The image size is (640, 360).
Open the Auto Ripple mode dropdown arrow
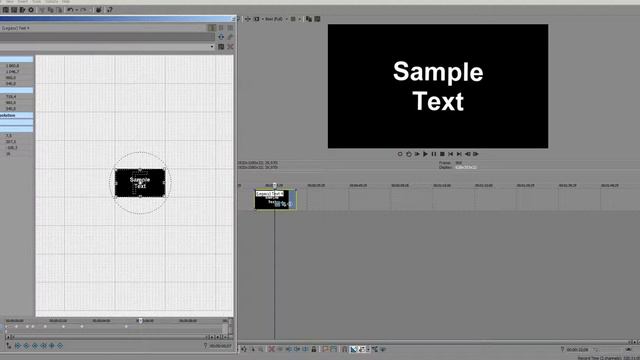coord(369,349)
